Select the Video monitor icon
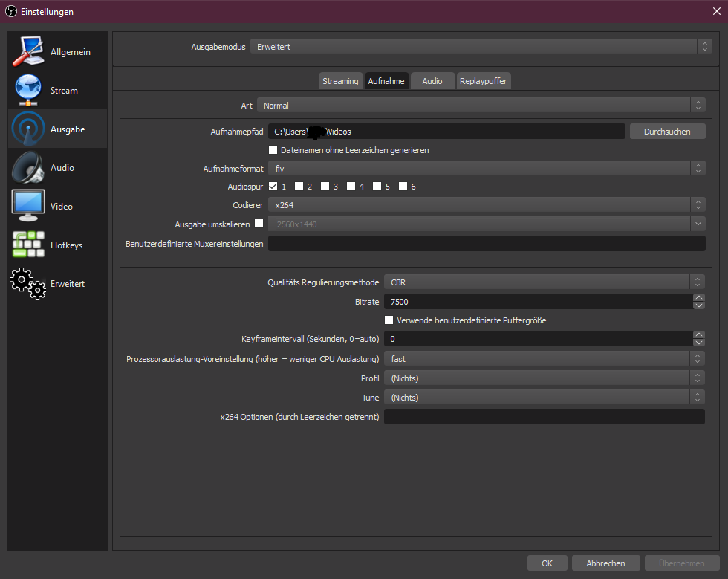The image size is (728, 579). [x=28, y=207]
